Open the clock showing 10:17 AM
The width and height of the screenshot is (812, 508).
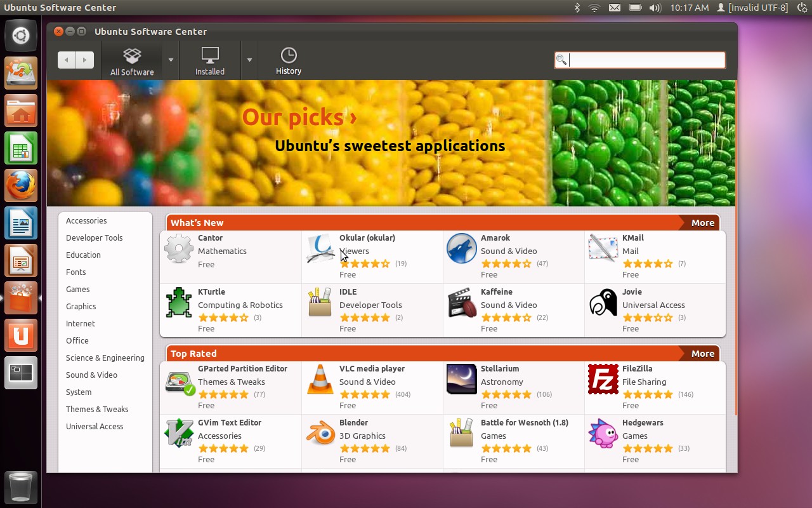click(x=689, y=8)
